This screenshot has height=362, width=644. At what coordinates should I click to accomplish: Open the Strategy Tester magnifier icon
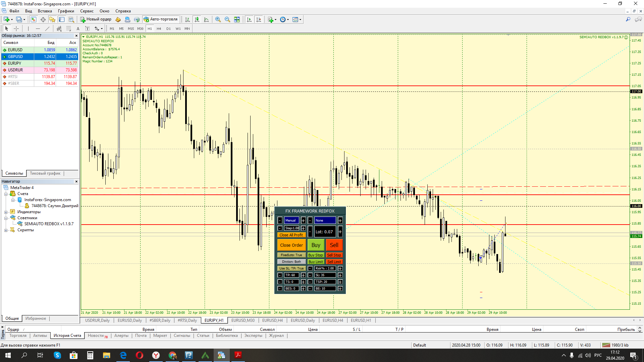pyautogui.click(x=71, y=19)
